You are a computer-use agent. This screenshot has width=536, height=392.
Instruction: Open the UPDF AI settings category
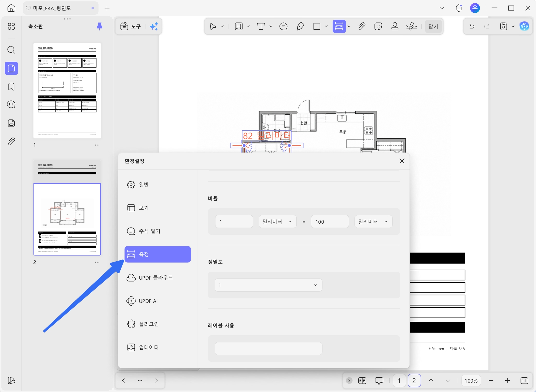(158, 301)
